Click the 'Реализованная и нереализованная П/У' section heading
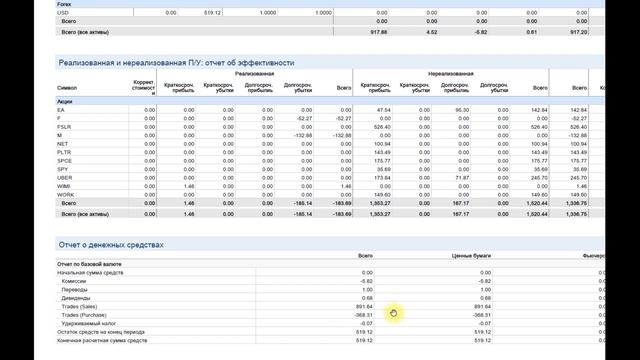The image size is (640, 360). (x=176, y=63)
